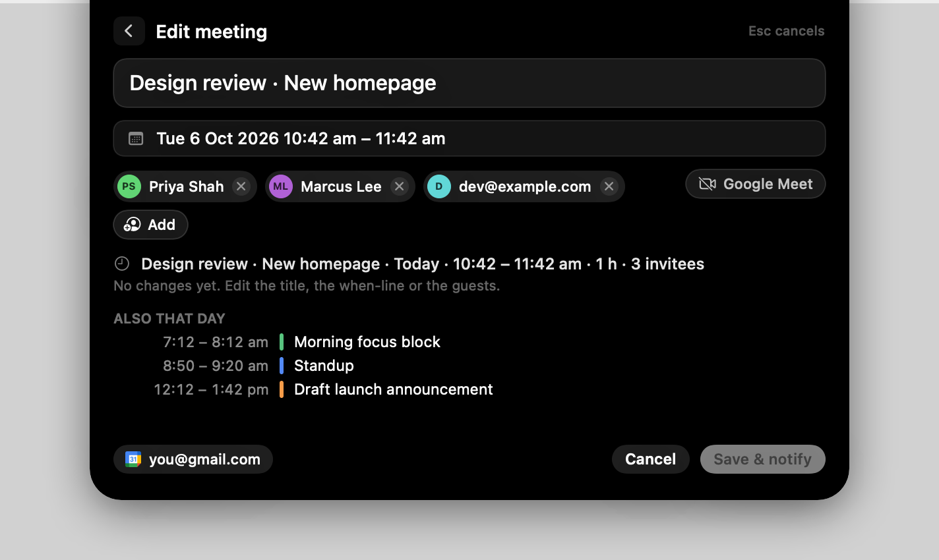939x560 pixels.
Task: Click the ALSO THAT DAY heading
Action: pos(169,318)
